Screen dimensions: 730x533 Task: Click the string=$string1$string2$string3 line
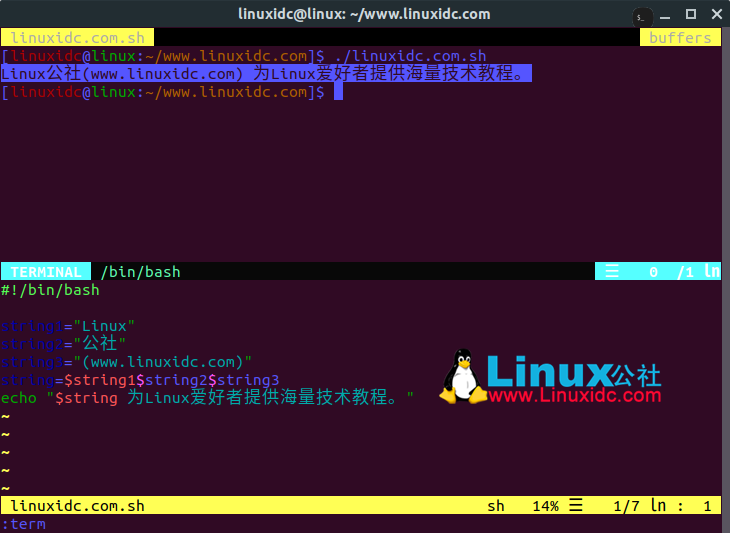tap(140, 380)
